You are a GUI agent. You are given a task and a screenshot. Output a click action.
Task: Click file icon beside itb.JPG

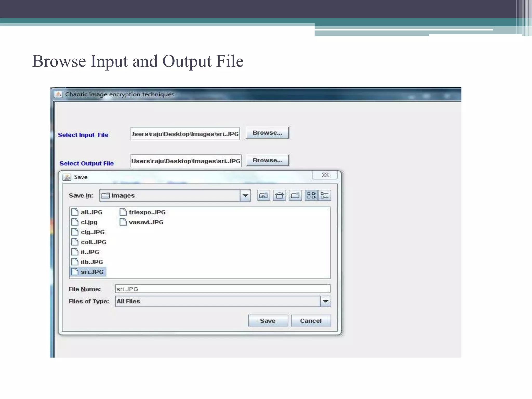pyautogui.click(x=75, y=262)
